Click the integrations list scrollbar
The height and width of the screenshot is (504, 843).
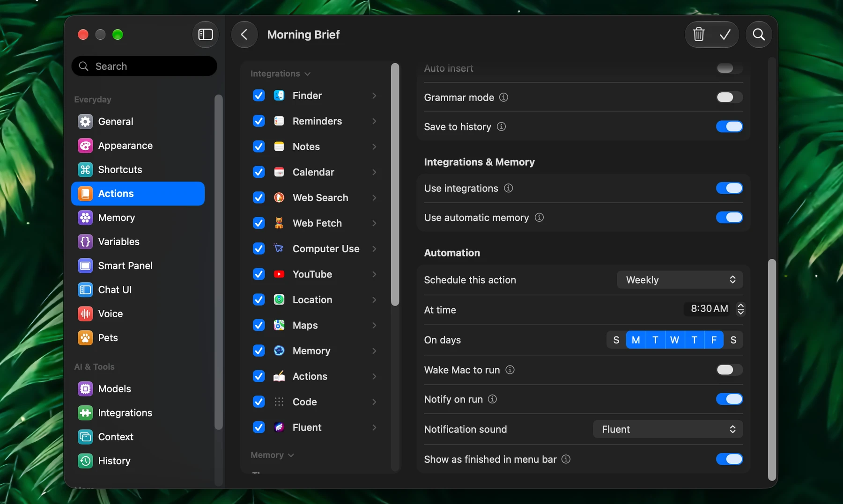(x=395, y=185)
